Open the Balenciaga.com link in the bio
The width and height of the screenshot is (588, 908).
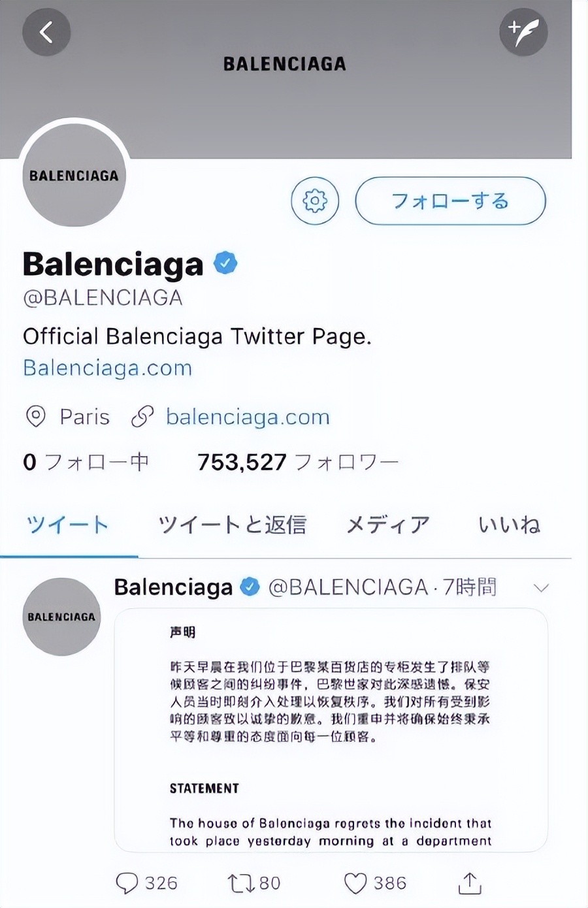(108, 368)
